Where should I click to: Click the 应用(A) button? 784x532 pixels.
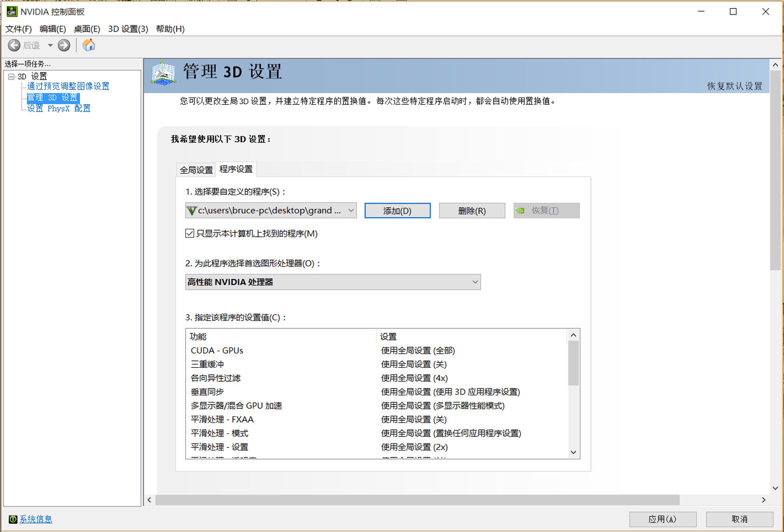pos(663,519)
